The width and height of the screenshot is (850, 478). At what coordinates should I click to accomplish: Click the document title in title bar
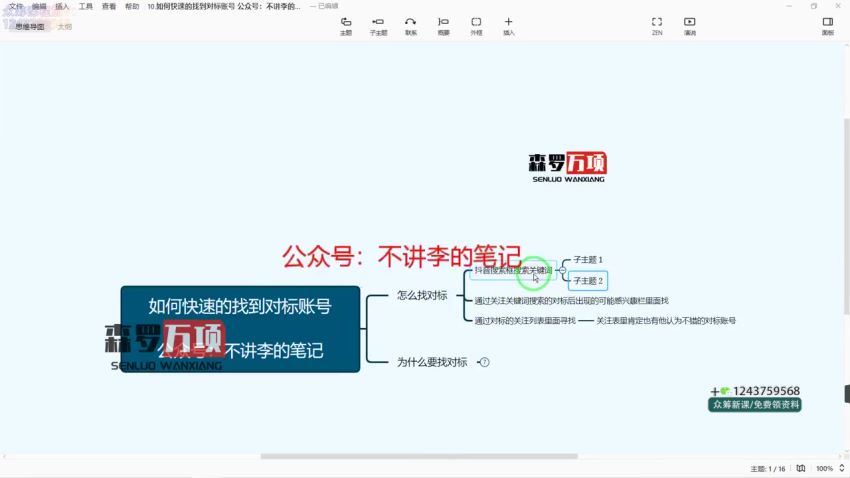click(223, 7)
